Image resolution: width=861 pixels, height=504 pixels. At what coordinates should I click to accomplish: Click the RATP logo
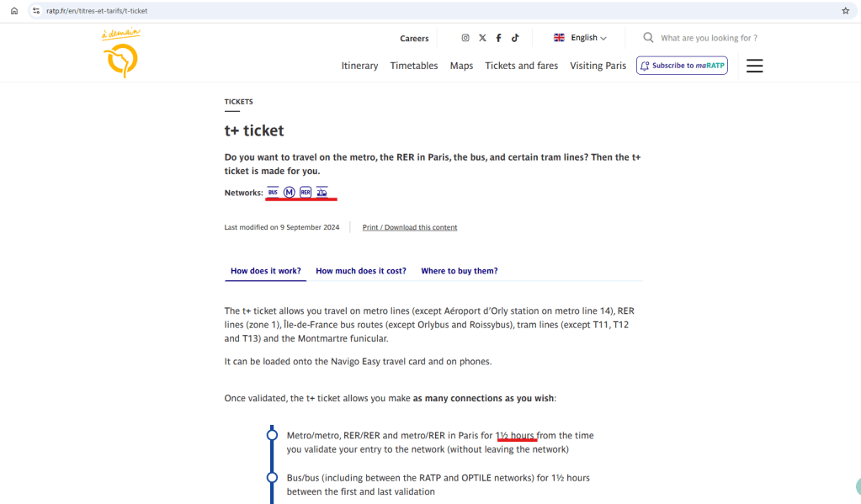[120, 54]
